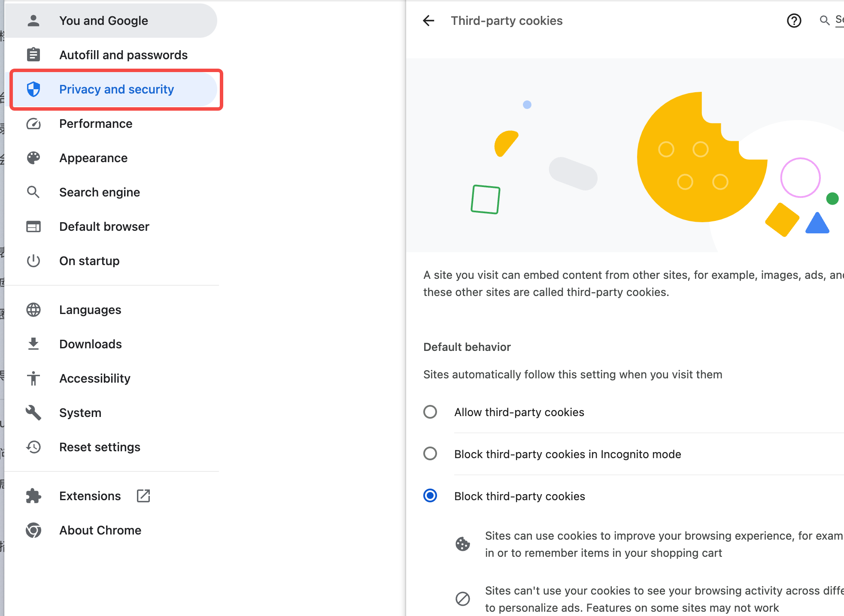
Task: Click the external-link icon next to Extensions
Action: (x=143, y=496)
